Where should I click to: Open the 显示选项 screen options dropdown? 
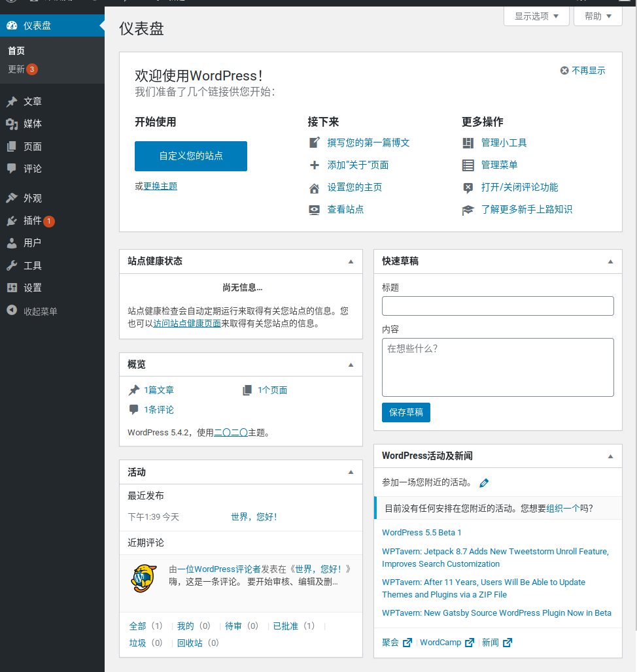pos(536,16)
